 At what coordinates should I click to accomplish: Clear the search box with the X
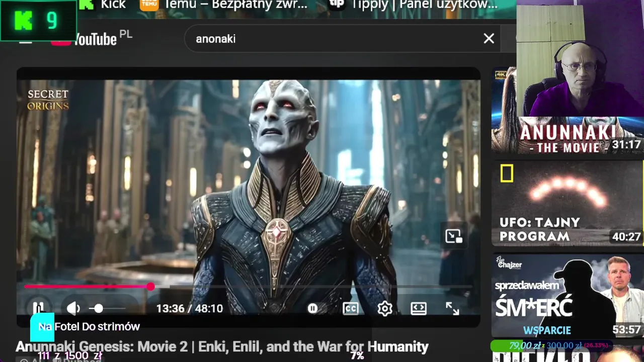[489, 39]
